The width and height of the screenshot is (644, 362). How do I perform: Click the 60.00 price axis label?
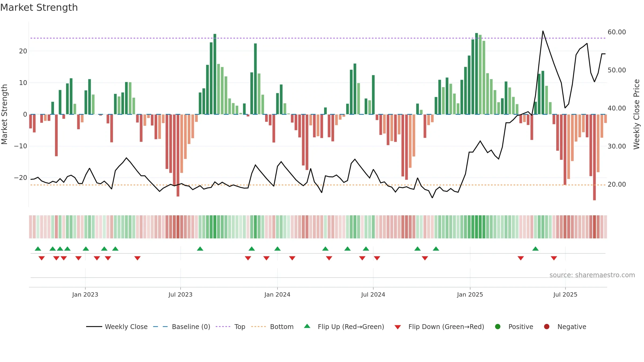point(617,32)
